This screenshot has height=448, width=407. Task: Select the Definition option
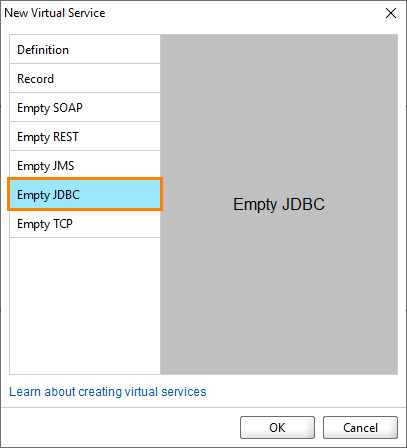pyautogui.click(x=85, y=49)
